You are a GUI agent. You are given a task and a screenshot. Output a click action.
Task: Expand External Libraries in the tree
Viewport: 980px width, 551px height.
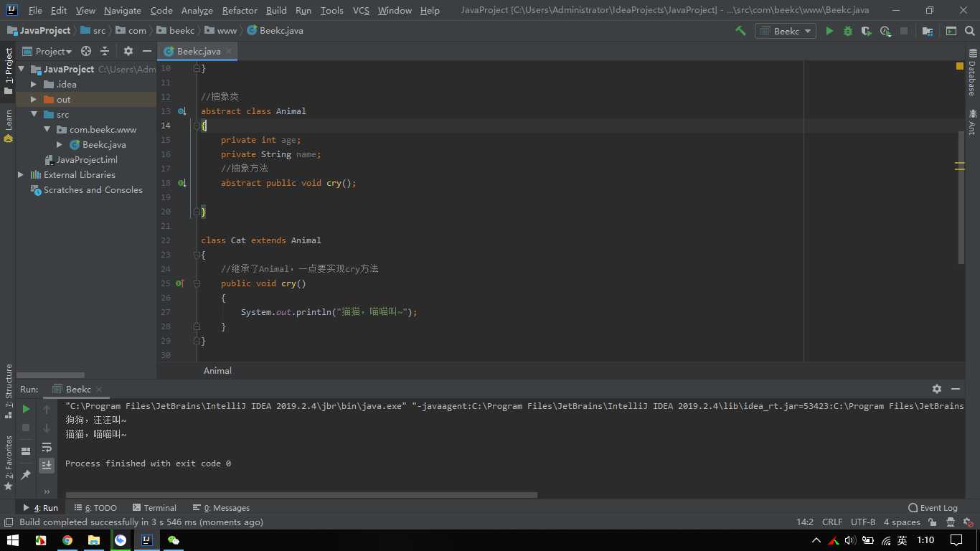(x=21, y=174)
